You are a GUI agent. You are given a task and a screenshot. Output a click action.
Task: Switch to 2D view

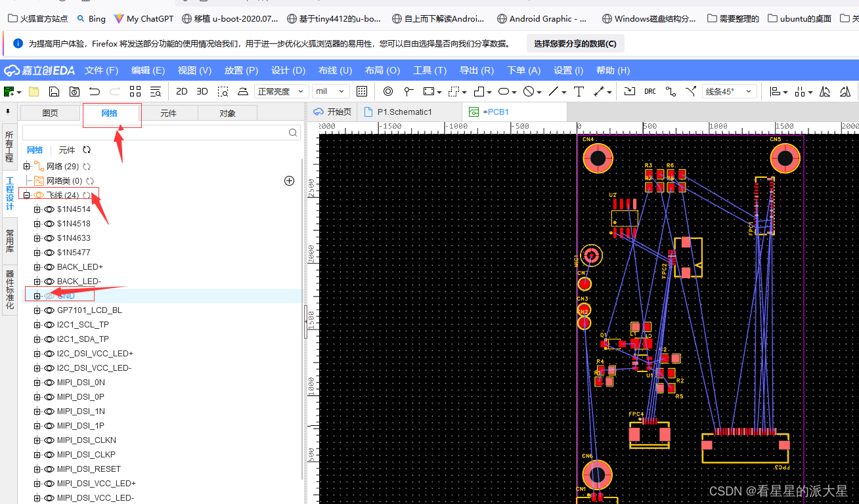click(182, 91)
